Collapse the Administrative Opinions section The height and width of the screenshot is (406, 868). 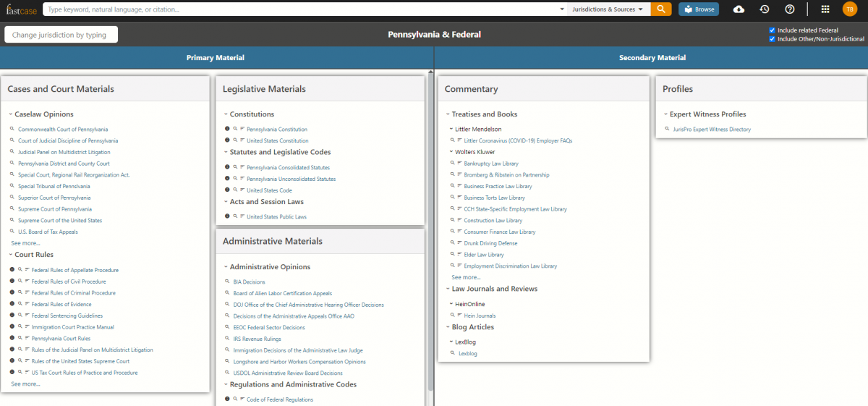[225, 267]
